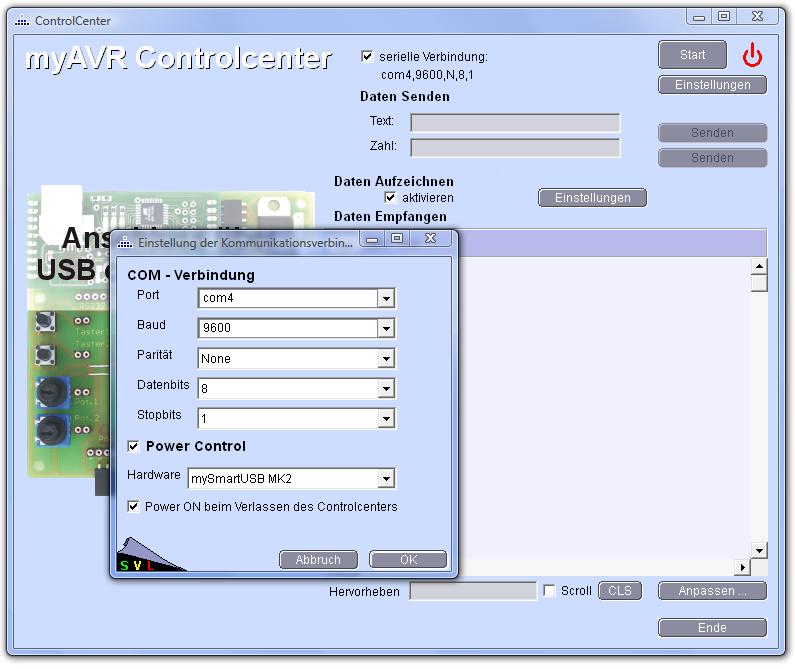This screenshot has width=795, height=669.
Task: Uncheck the Power Control checkbox
Action: [x=134, y=446]
